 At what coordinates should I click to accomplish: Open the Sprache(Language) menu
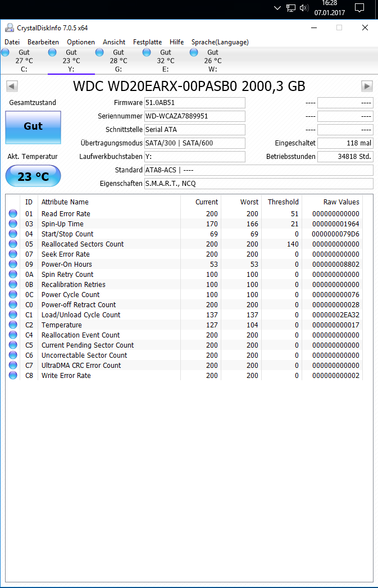tap(220, 42)
